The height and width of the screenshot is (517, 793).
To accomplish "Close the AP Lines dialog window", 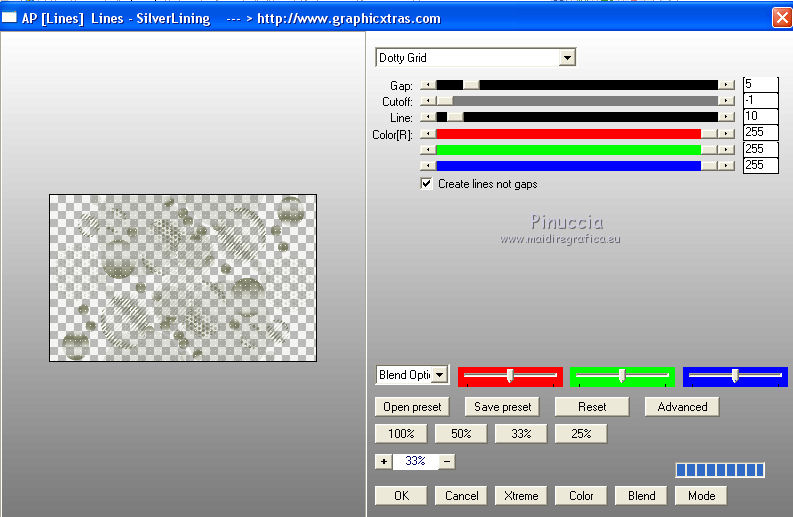I will [781, 18].
